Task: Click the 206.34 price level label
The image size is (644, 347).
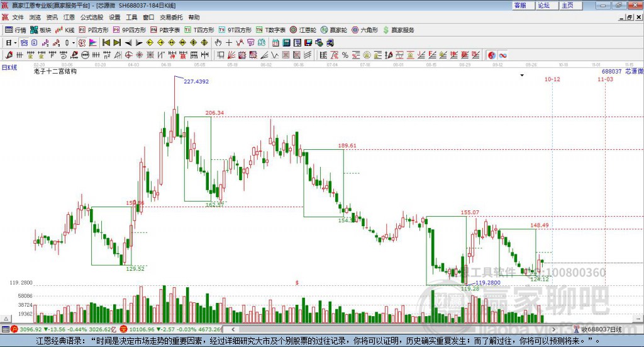Action: pyautogui.click(x=215, y=113)
